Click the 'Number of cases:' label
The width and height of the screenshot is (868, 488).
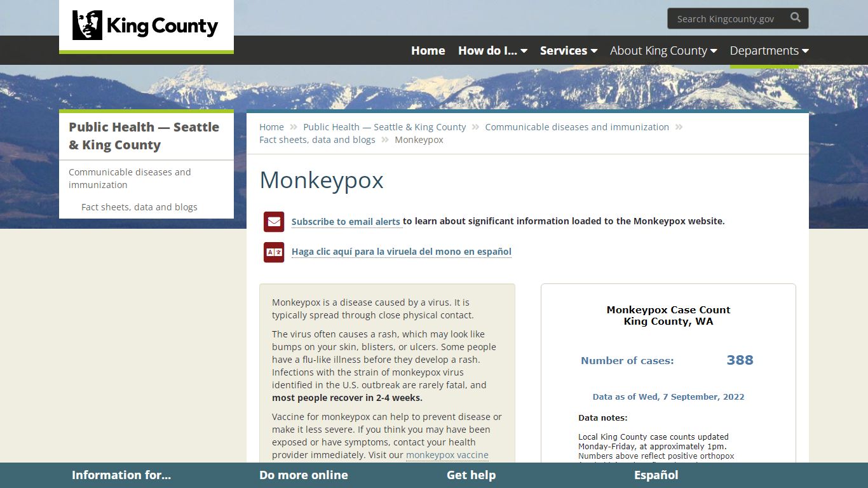(x=627, y=361)
